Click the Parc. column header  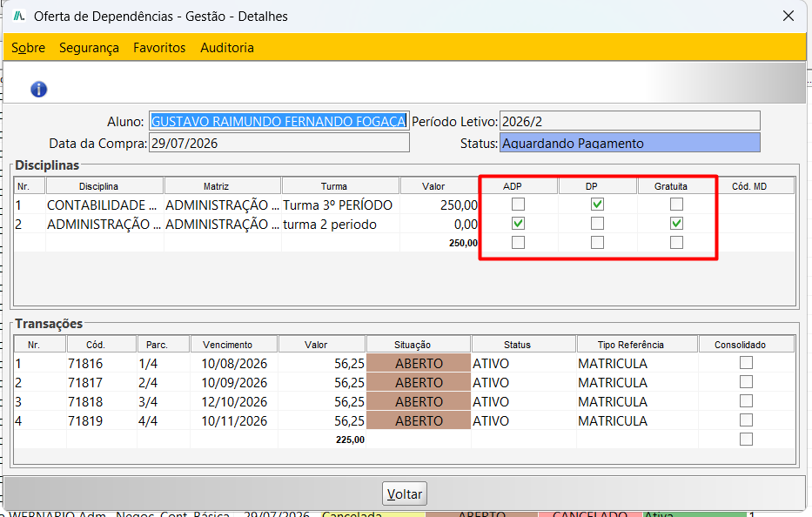pos(164,345)
